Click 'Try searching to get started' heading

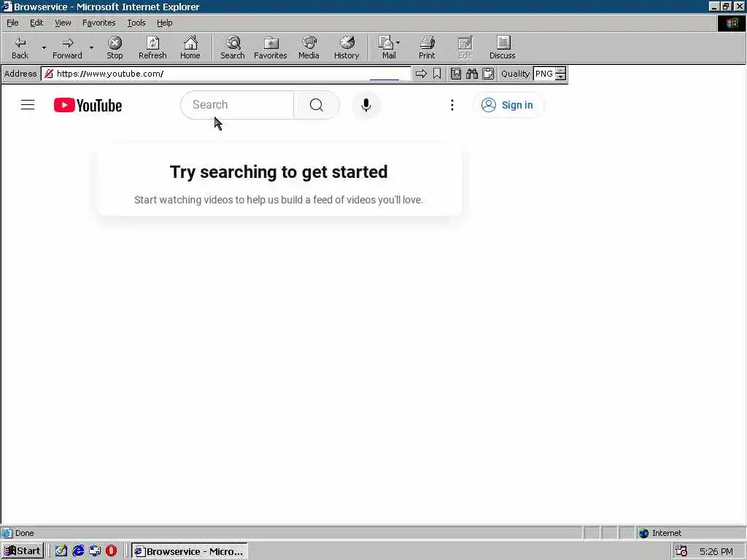click(x=279, y=172)
